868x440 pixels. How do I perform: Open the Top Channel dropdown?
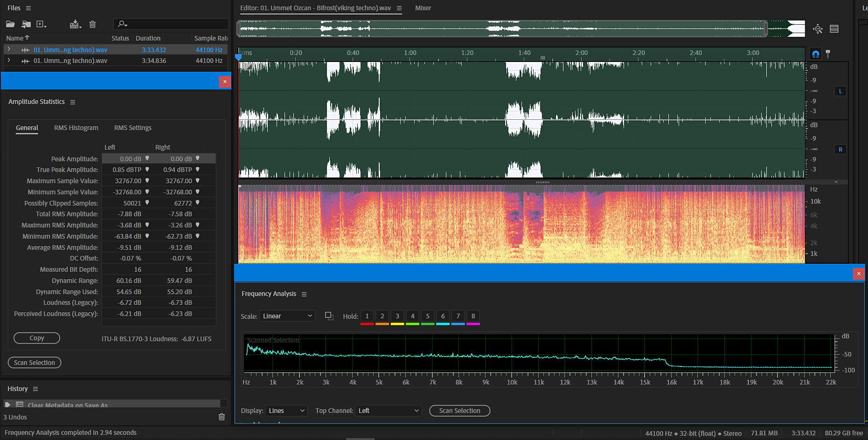point(388,411)
